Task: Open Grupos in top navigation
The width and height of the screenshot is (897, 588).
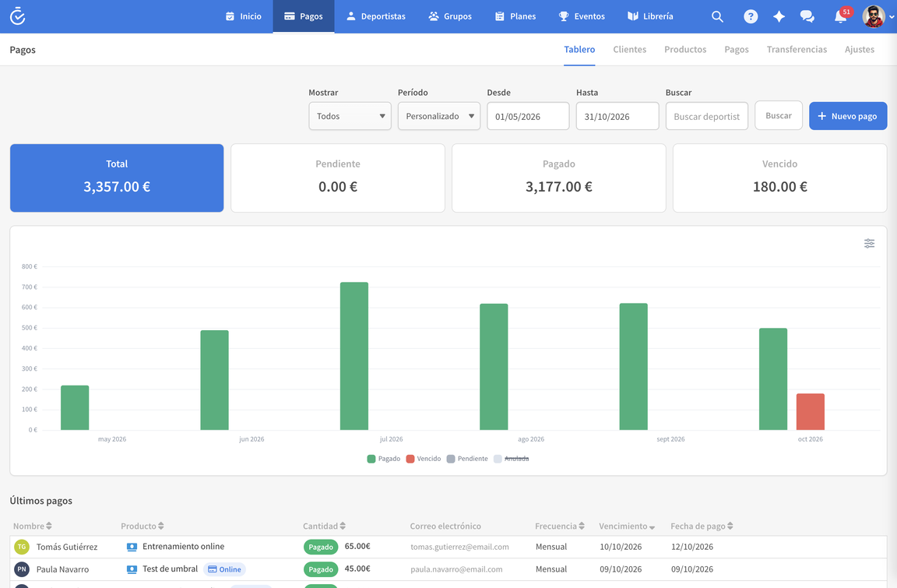Action: [450, 16]
